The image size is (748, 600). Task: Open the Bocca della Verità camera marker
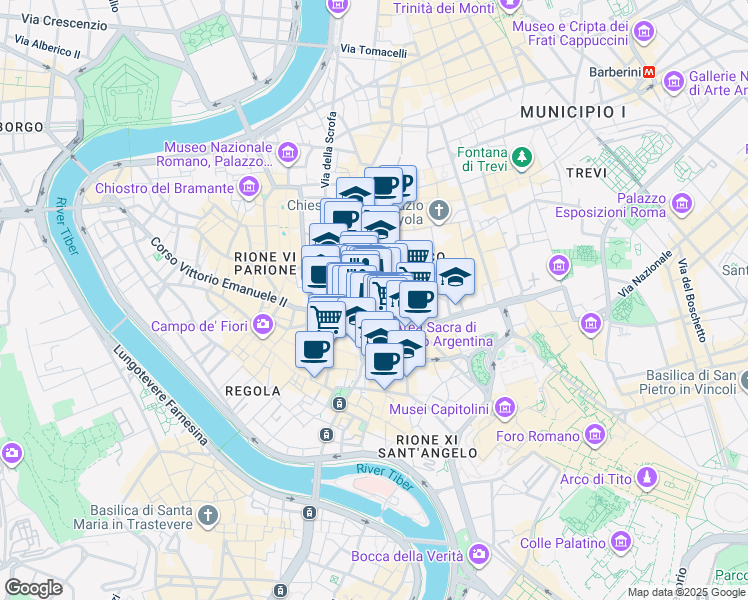click(478, 555)
